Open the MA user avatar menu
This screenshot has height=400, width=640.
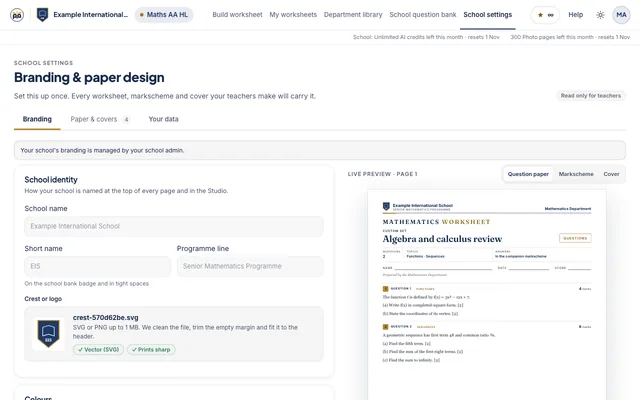point(621,15)
